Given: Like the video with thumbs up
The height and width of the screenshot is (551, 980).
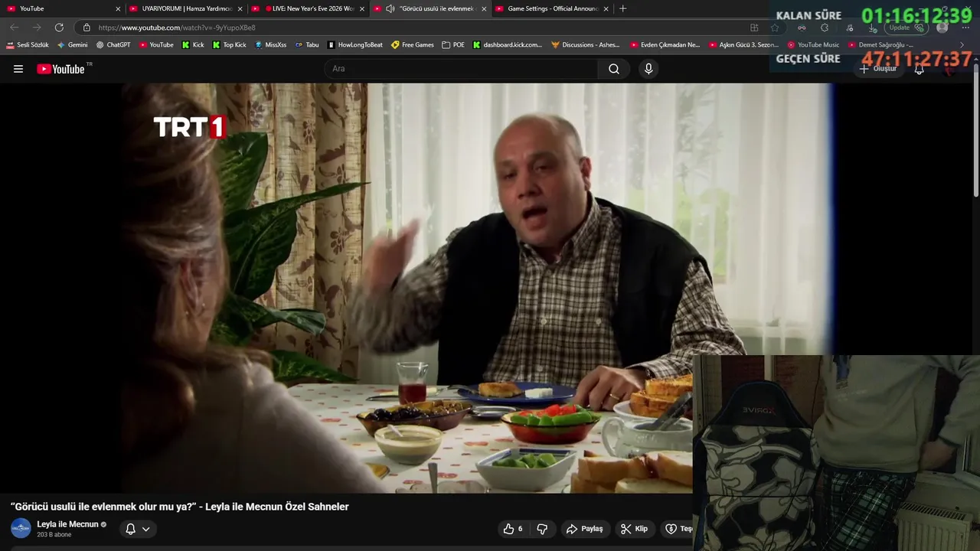Looking at the screenshot, I should (512, 529).
